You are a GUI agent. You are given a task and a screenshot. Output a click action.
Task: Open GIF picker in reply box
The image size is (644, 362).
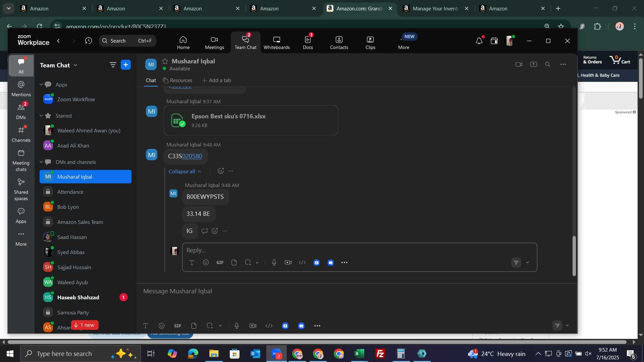220,263
